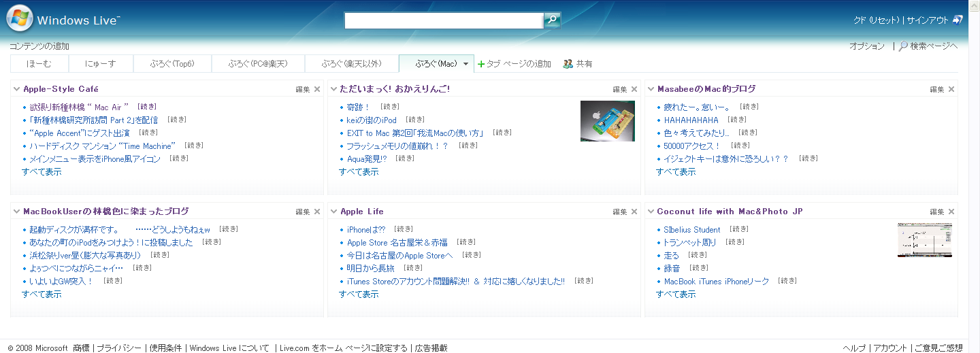Click すべて表示 in Apple Life module
This screenshot has width=980, height=353.
[x=359, y=295]
